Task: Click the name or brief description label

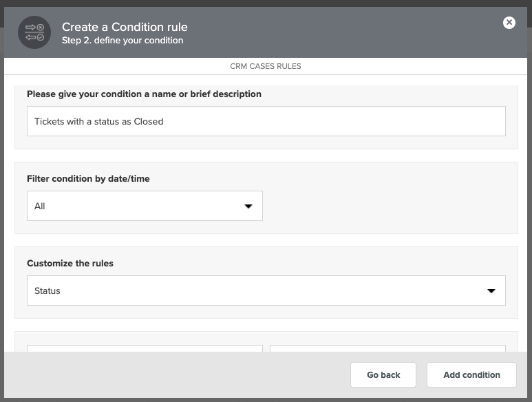Action: (145, 94)
